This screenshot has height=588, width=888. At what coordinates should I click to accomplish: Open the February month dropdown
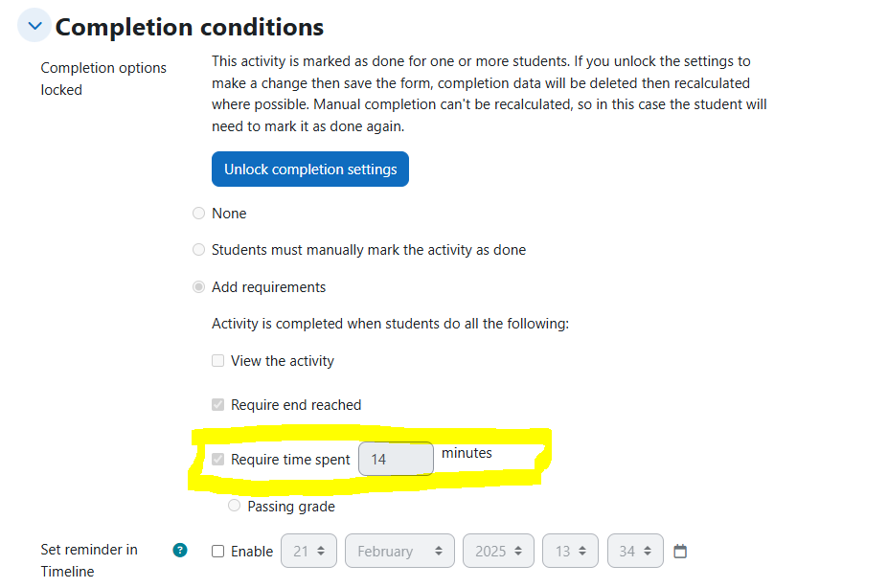pos(399,551)
